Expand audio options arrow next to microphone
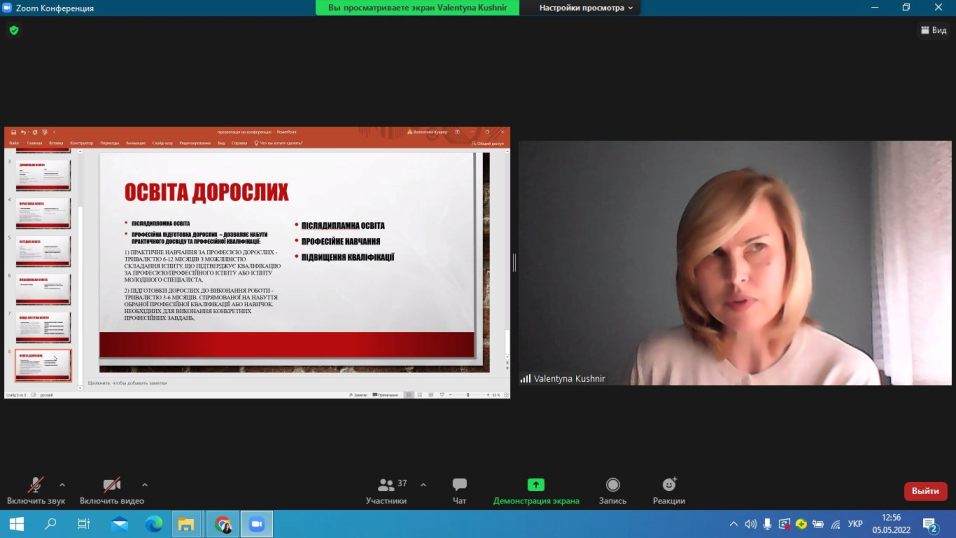956x538 pixels. [62, 484]
